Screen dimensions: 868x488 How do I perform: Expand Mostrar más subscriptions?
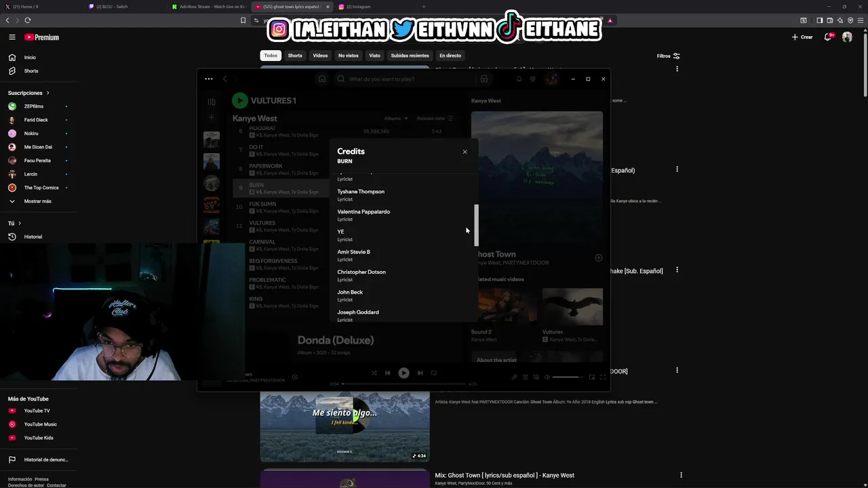[39, 201]
